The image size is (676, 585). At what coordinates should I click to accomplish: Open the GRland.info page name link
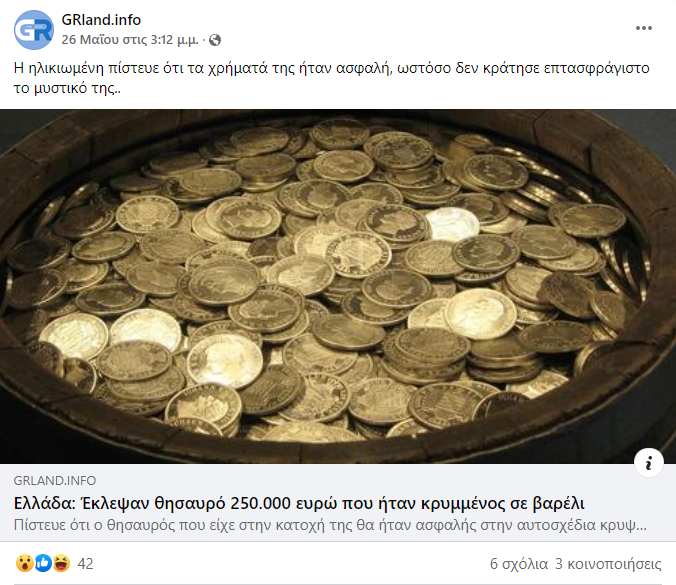pyautogui.click(x=101, y=20)
